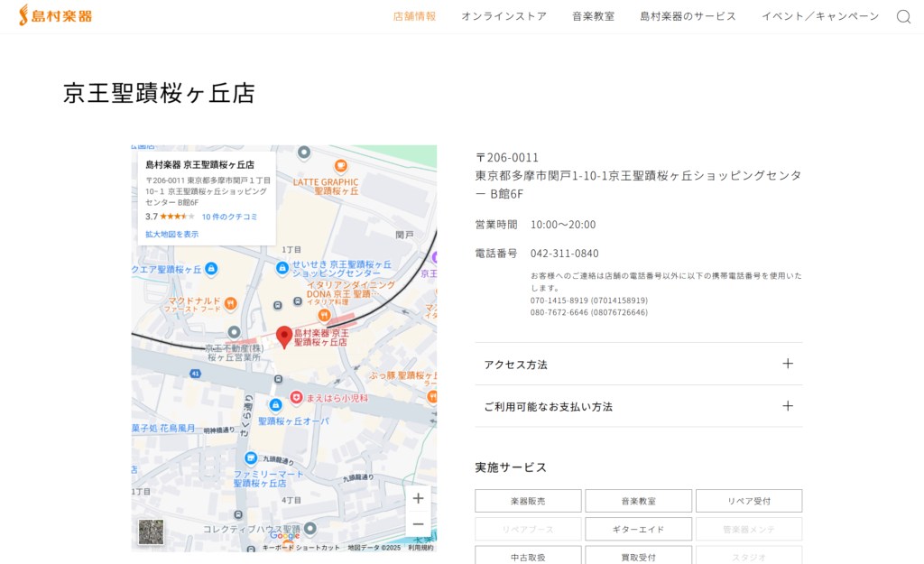Screen dimensions: 924x564
Task: Open イベント／キャンペーン in the navigation
Action: (x=820, y=16)
